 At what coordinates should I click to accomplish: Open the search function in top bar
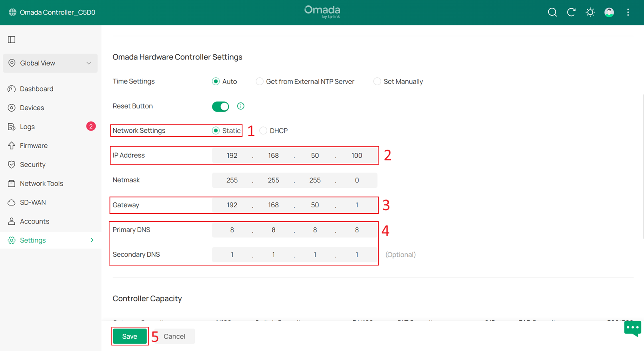coord(552,12)
